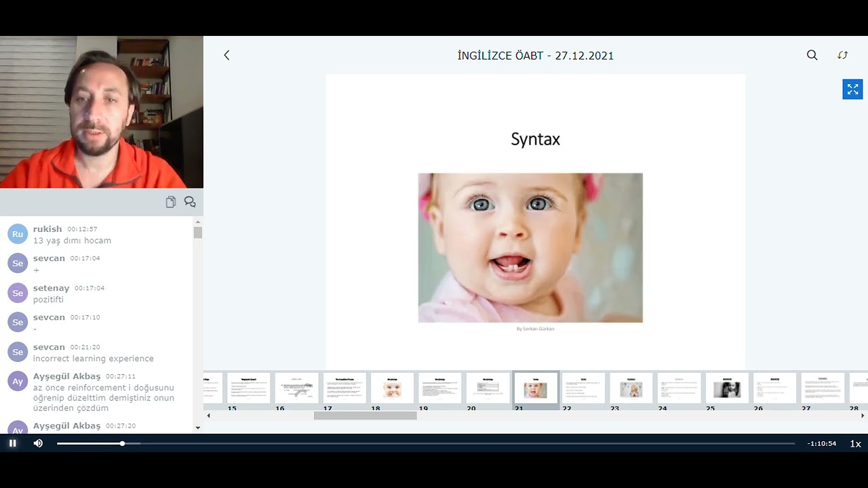868x488 pixels.
Task: Click setenay's message 'pozitifti'
Action: click(x=48, y=300)
